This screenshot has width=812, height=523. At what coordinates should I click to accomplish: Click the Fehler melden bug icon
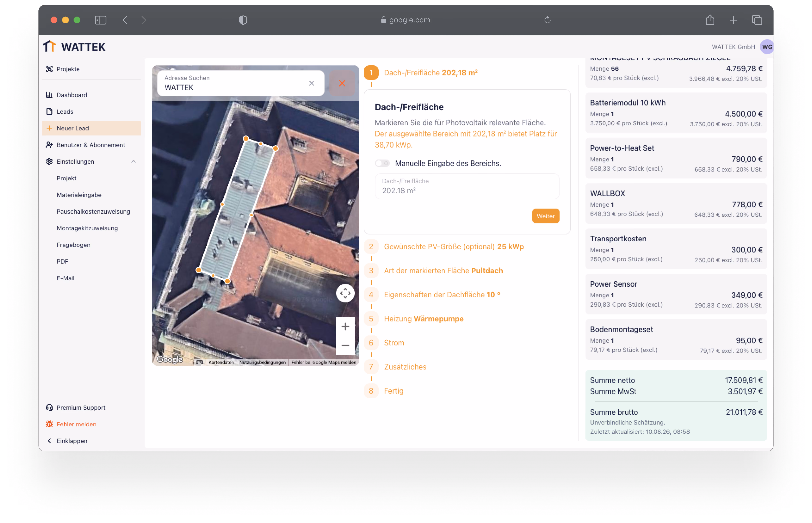pyautogui.click(x=49, y=424)
